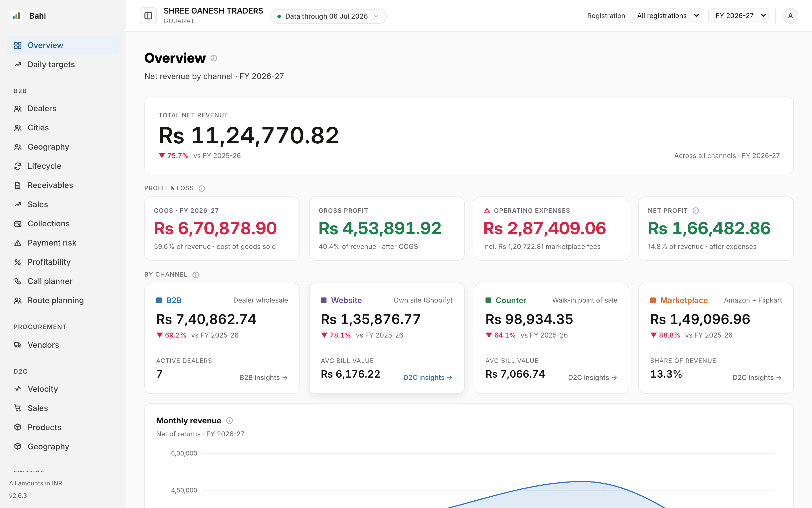The image size is (812, 508).
Task: Click the total net revenue Rs 11,24,770.82
Action: click(x=249, y=136)
